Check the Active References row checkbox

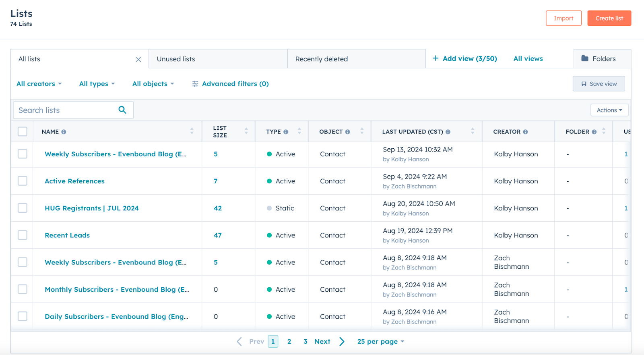coord(23,181)
